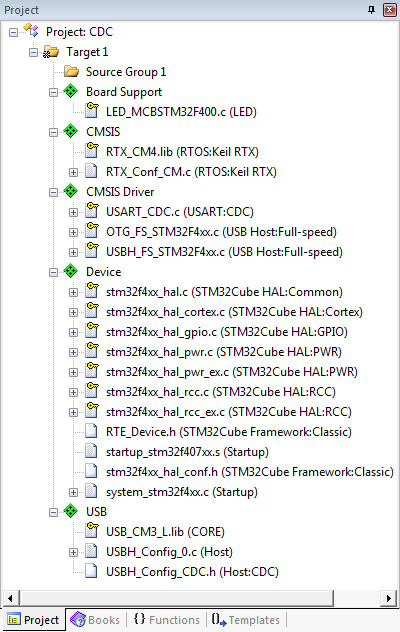This screenshot has height=632, width=400.
Task: Expand RTX_Conf_CM.c dependencies
Action: coord(73,173)
